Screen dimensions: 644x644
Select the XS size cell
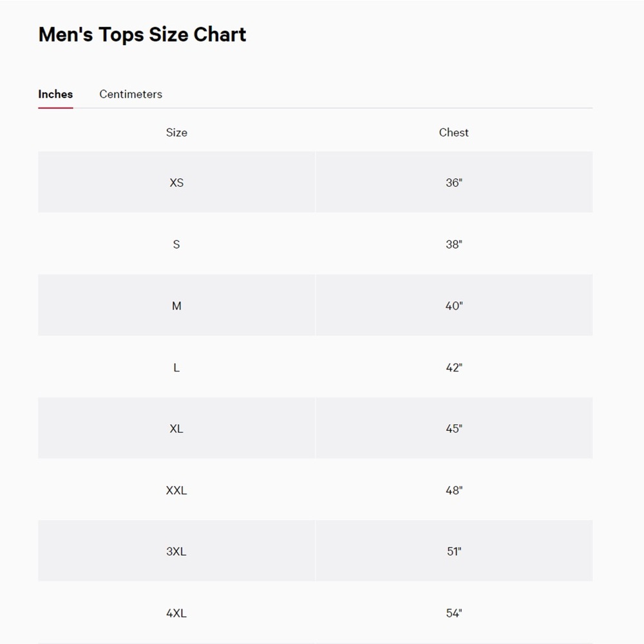tap(176, 182)
